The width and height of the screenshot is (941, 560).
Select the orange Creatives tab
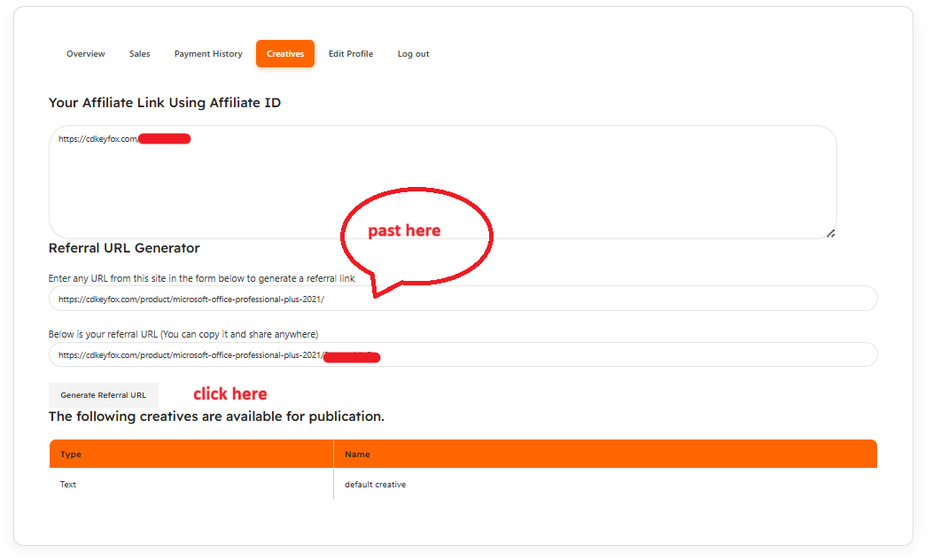point(285,54)
